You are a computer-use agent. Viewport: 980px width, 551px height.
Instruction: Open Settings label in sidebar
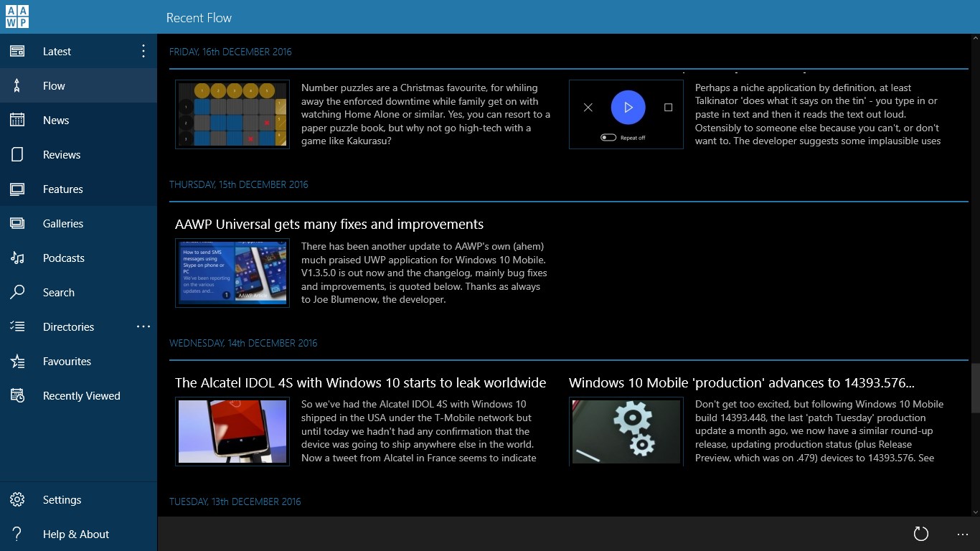point(62,499)
